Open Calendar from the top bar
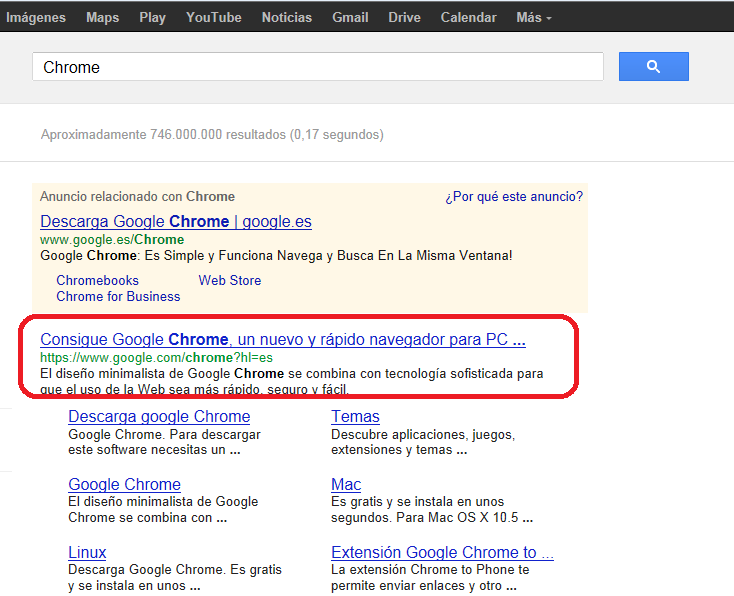This screenshot has height=596, width=734. pyautogui.click(x=468, y=17)
